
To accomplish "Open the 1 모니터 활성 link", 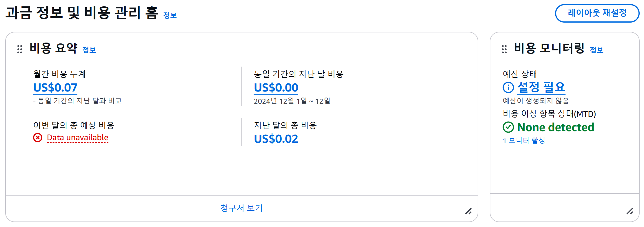I will pyautogui.click(x=524, y=141).
